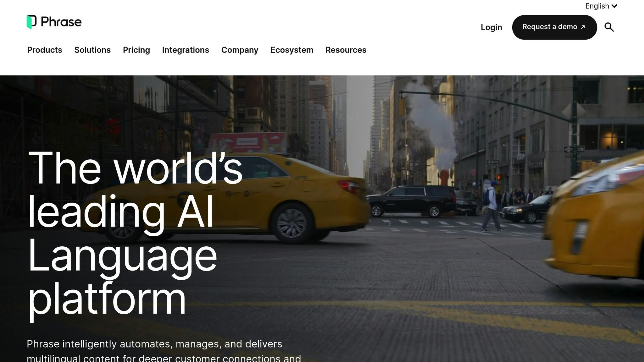Click the Login link
Viewport: 644px width, 362px height.
coord(491,27)
